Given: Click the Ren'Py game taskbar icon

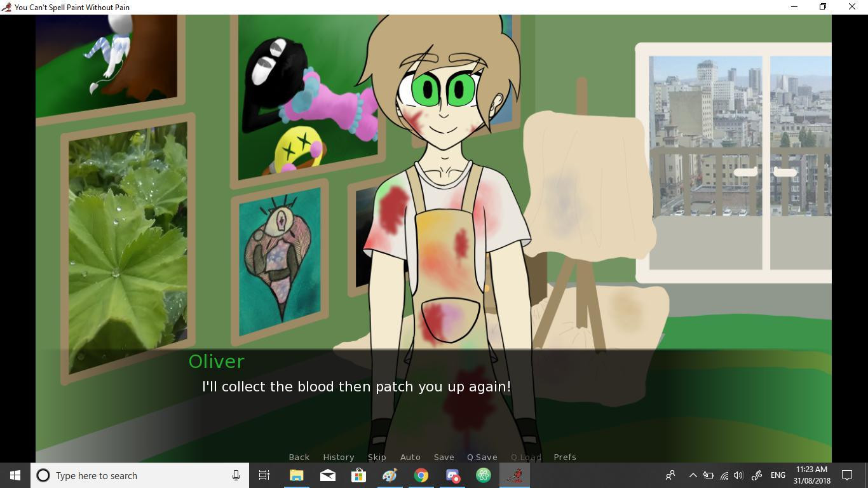Looking at the screenshot, I should pyautogui.click(x=515, y=475).
